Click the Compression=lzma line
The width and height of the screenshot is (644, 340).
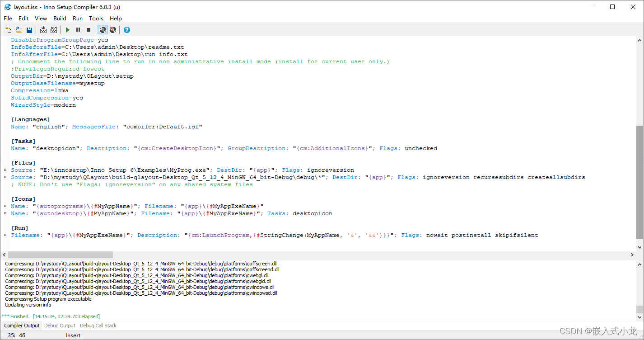tap(40, 90)
